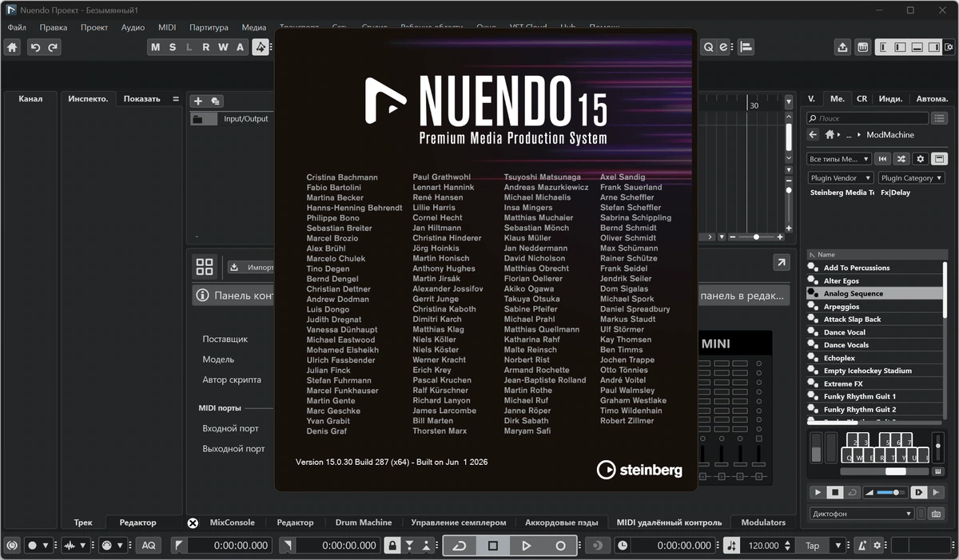The width and height of the screenshot is (959, 560).
Task: Click the e edit icon in toolbar
Action: (x=724, y=47)
